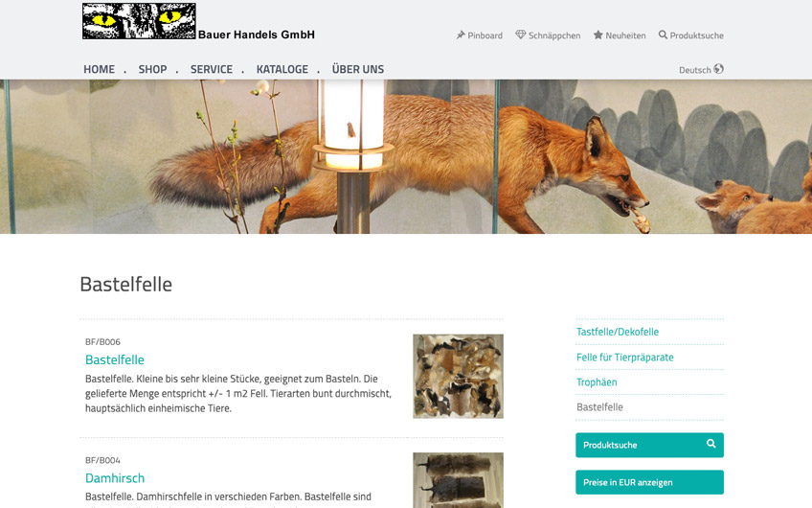Click the Bastelfelle fur pieces thumbnail

[458, 377]
